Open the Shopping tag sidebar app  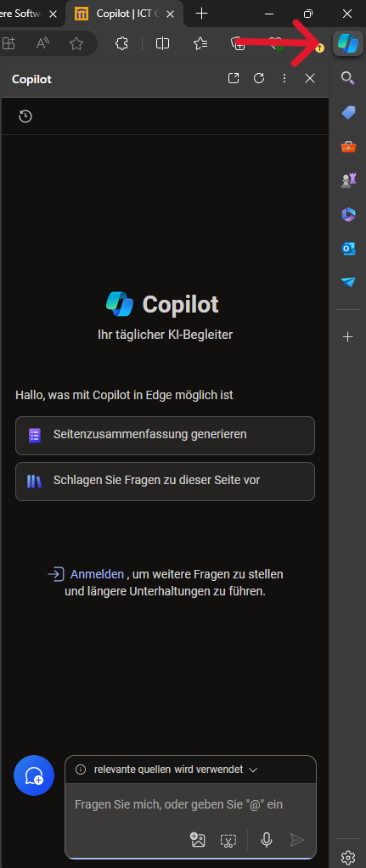pyautogui.click(x=347, y=112)
